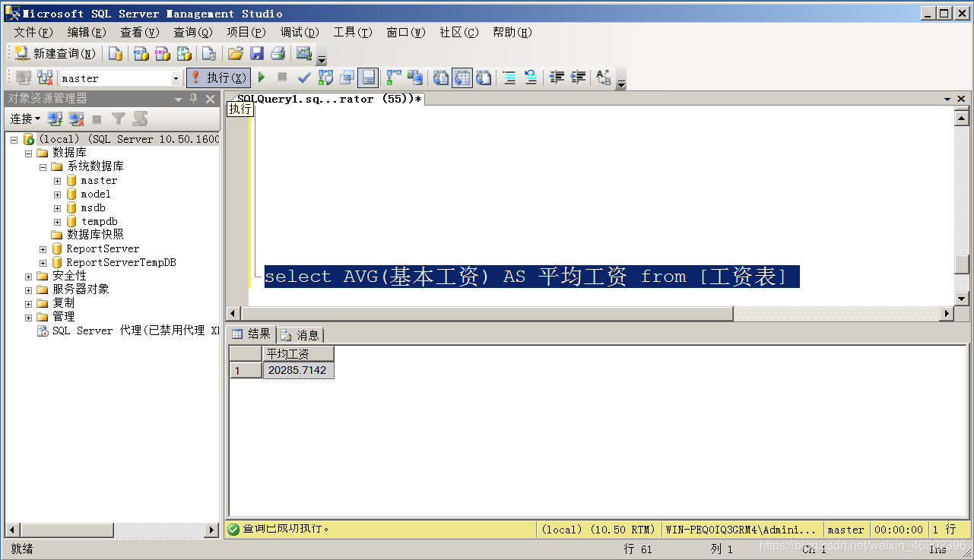This screenshot has height=560, width=974.
Task: Open the 工具(T) menu
Action: [353, 32]
